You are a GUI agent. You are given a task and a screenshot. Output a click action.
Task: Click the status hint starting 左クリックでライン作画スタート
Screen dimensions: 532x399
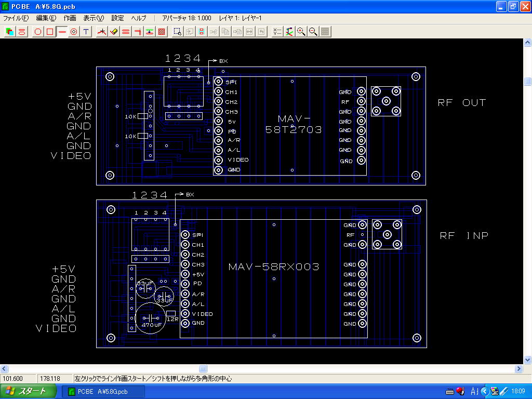[153, 378]
